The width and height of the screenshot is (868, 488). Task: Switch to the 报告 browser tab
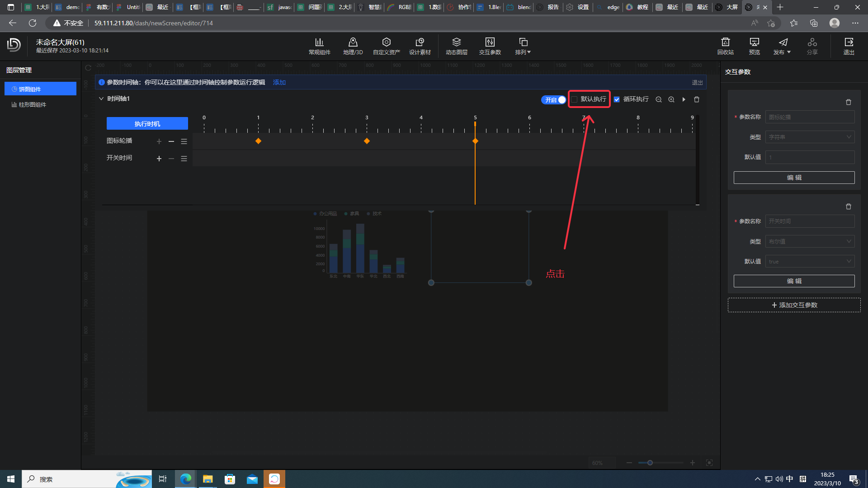(x=549, y=7)
